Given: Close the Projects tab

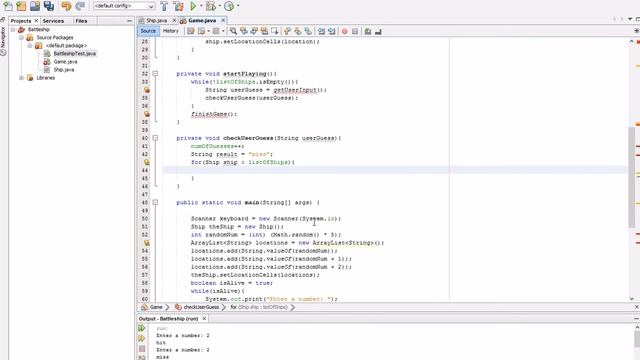Looking at the screenshot, I should click(36, 20).
